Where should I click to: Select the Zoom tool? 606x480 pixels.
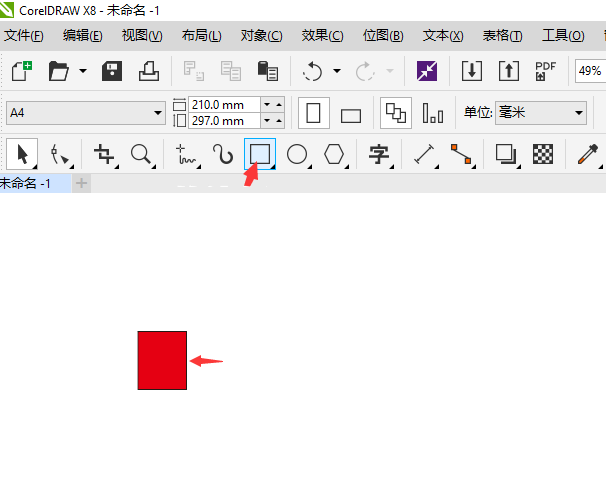[x=141, y=154]
